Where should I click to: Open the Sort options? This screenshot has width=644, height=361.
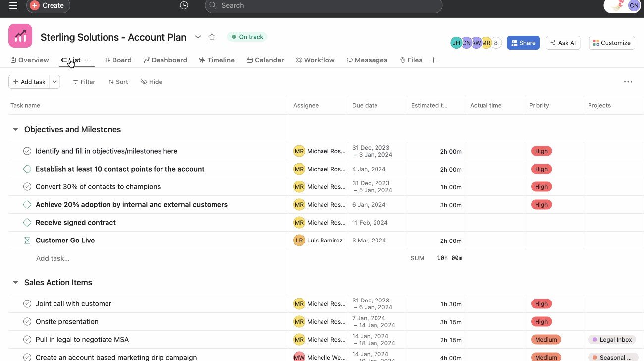pos(118,82)
